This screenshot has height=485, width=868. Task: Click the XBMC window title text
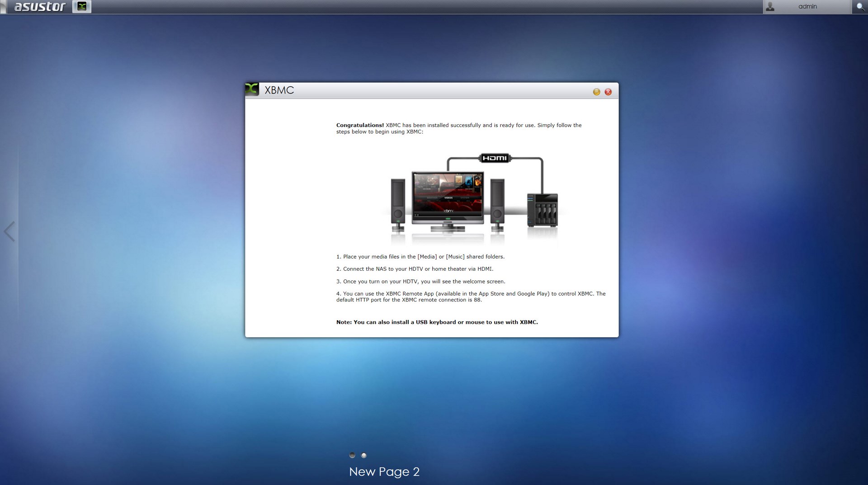pos(279,90)
